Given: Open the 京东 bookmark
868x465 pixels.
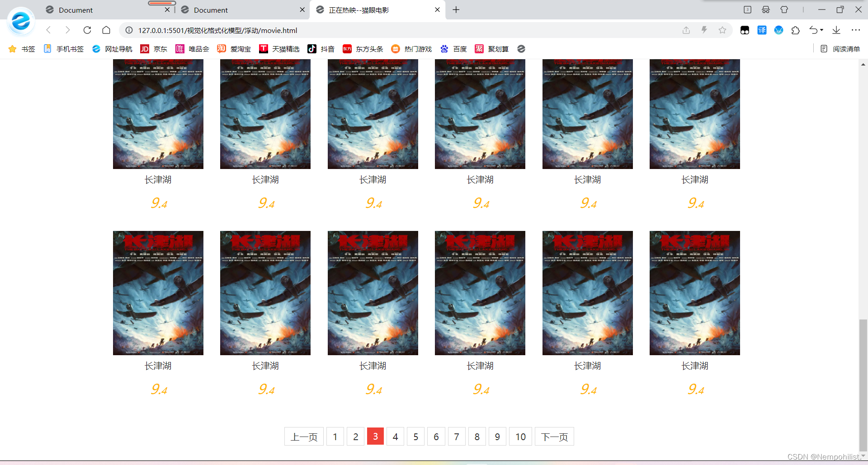Looking at the screenshot, I should pyautogui.click(x=154, y=49).
